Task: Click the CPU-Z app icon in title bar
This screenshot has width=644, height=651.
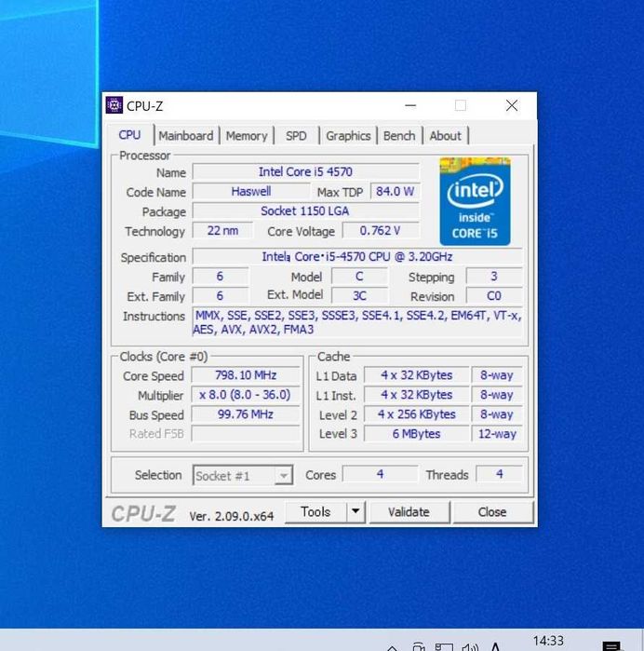Action: (114, 105)
